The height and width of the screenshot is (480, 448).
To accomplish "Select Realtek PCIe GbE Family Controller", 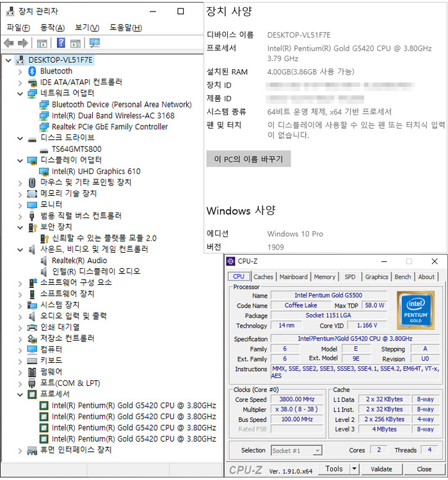I will tap(109, 127).
